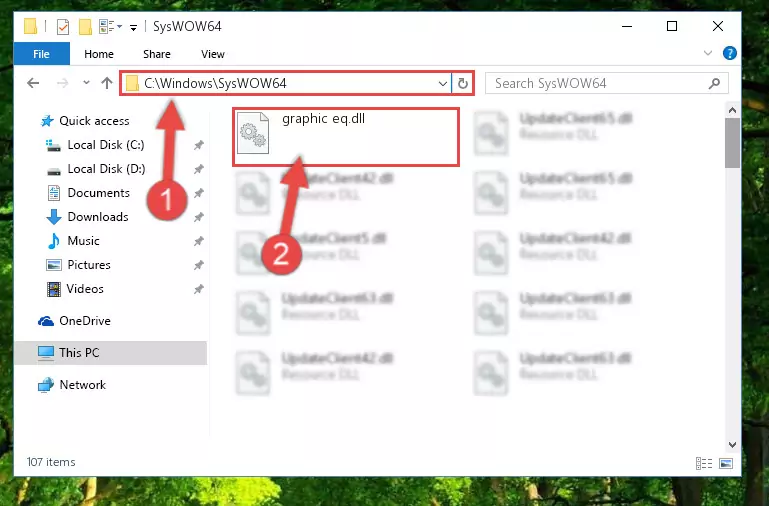This screenshot has width=769, height=506.
Task: Select Network in navigation pane
Action: 82,385
